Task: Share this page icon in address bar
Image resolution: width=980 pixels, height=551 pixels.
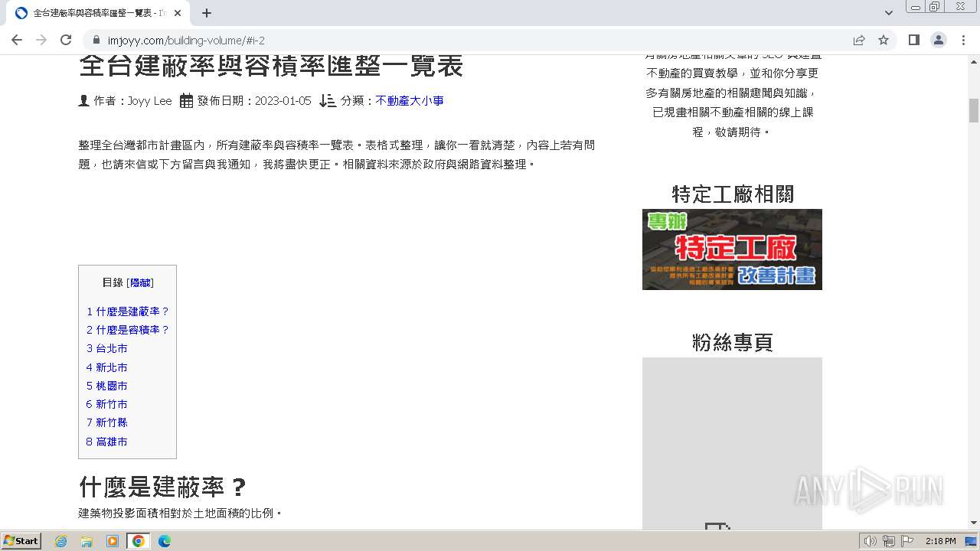Action: [859, 40]
